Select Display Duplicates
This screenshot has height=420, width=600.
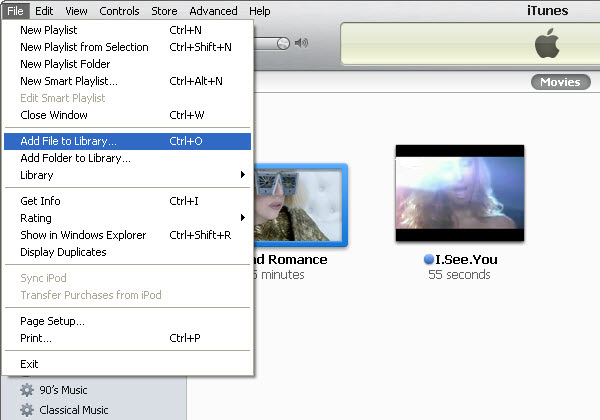127,252
